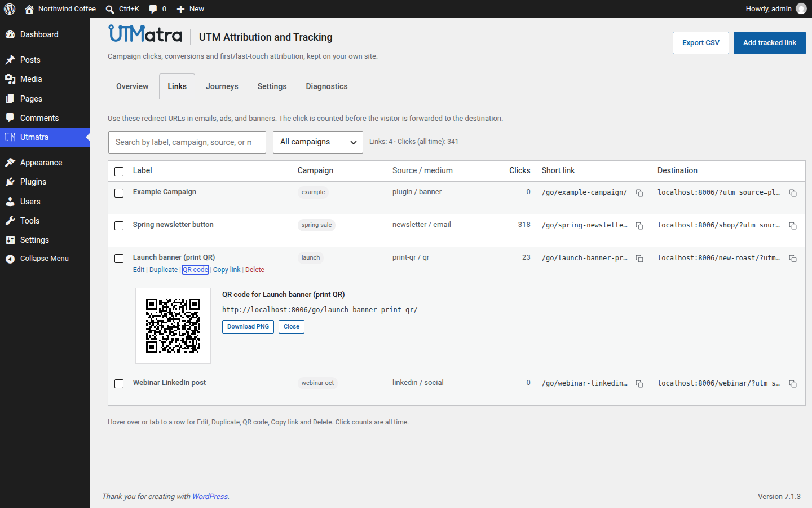
Task: Edit the Launch banner link
Action: pyautogui.click(x=139, y=270)
